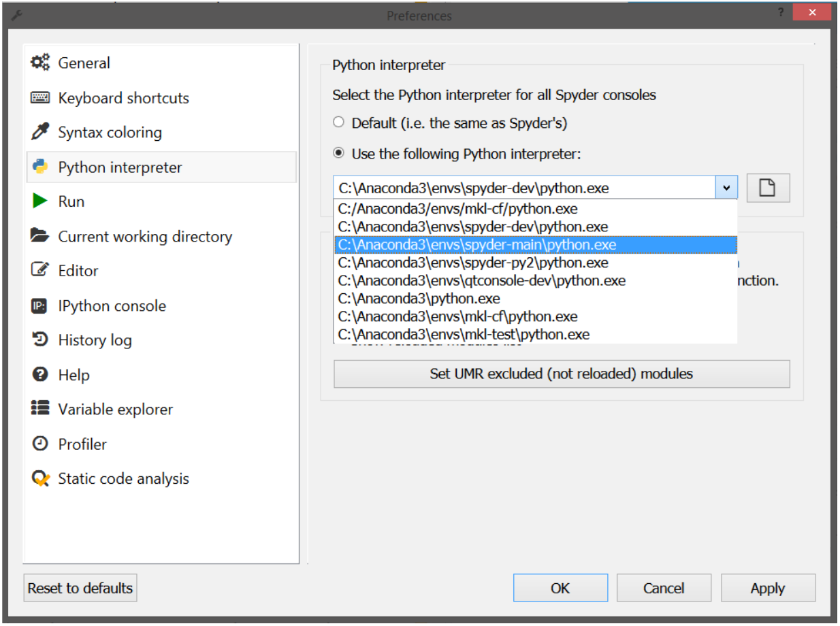840x626 pixels.
Task: Browse for interpreter using file icon button
Action: point(768,188)
